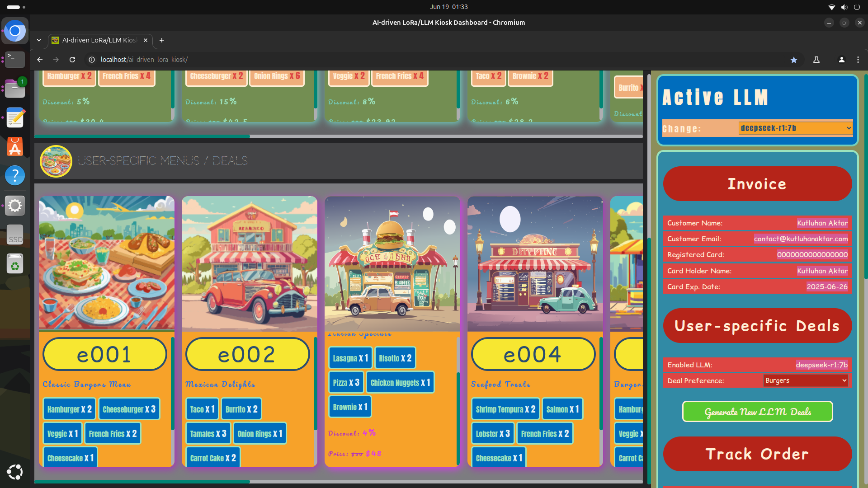Screen dimensions: 868x488
Task: Open the tab search chevron
Action: point(39,40)
